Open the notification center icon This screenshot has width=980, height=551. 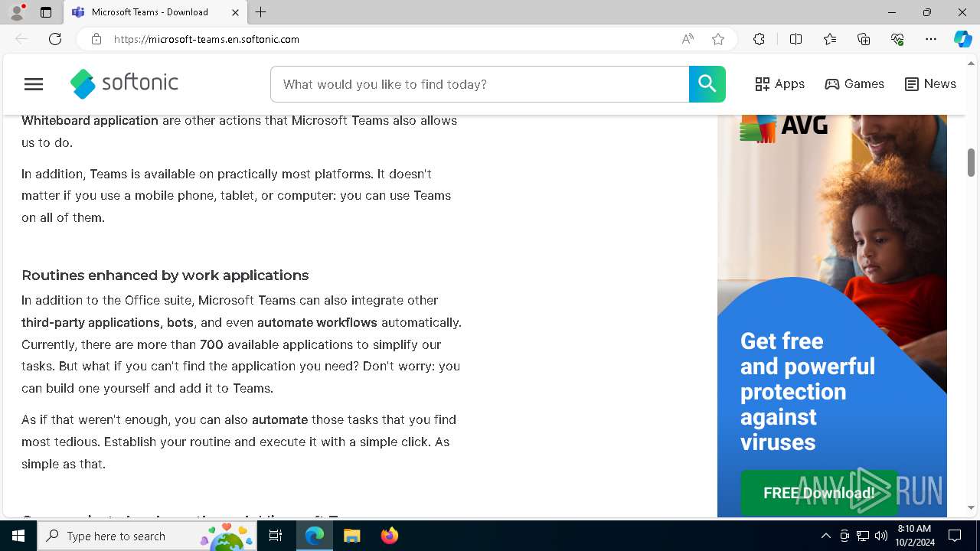point(955,536)
